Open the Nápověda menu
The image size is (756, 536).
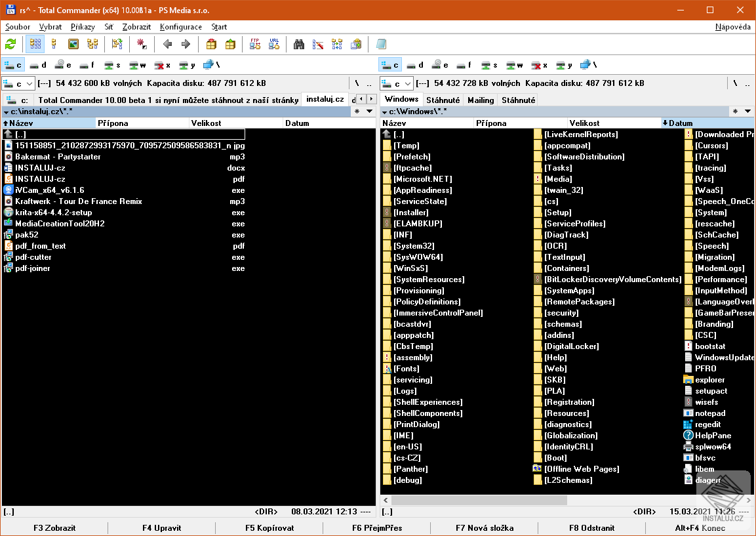(x=732, y=27)
